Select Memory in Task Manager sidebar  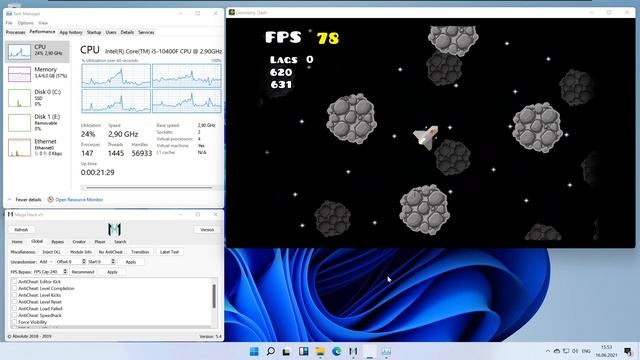pos(37,74)
